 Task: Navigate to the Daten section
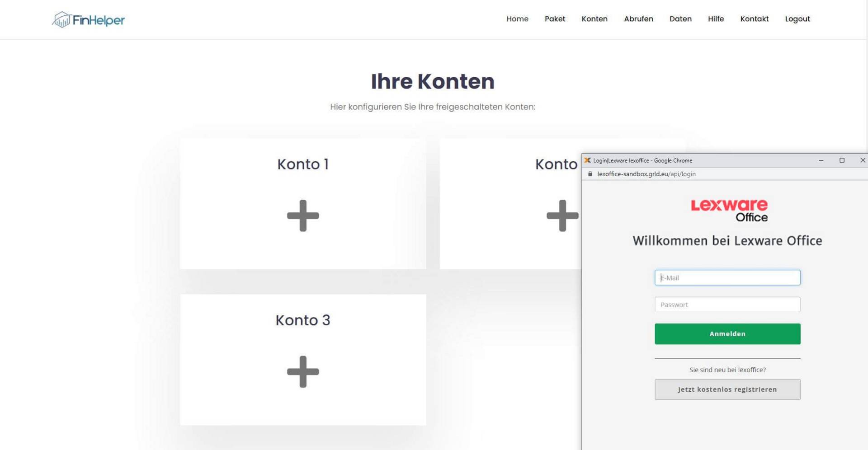click(x=680, y=19)
